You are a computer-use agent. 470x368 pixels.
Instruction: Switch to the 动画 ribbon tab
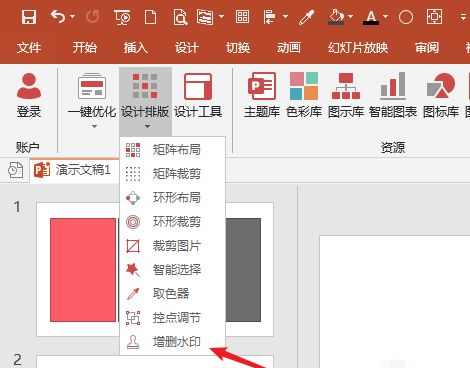click(x=289, y=48)
